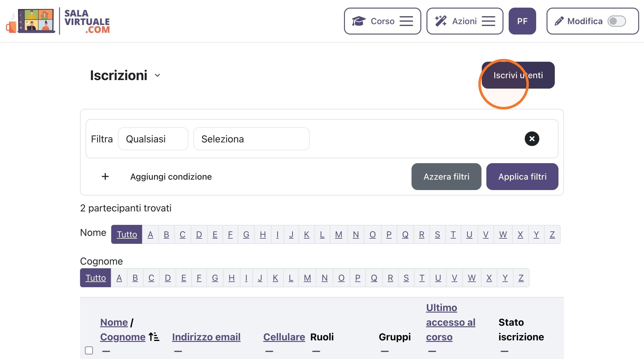
Task: Toggle the Modifica edit mode switch
Action: tap(617, 21)
